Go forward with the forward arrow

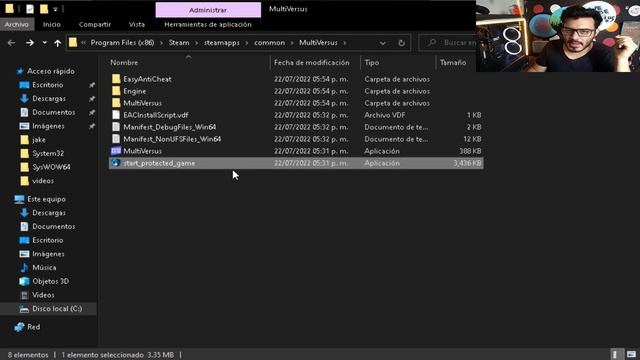click(30, 42)
